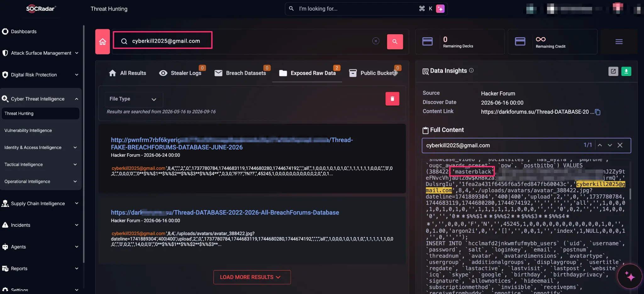Screen dimensions: 644x294
Task: Click the highlighted email in first result
Action: pyautogui.click(x=138, y=168)
